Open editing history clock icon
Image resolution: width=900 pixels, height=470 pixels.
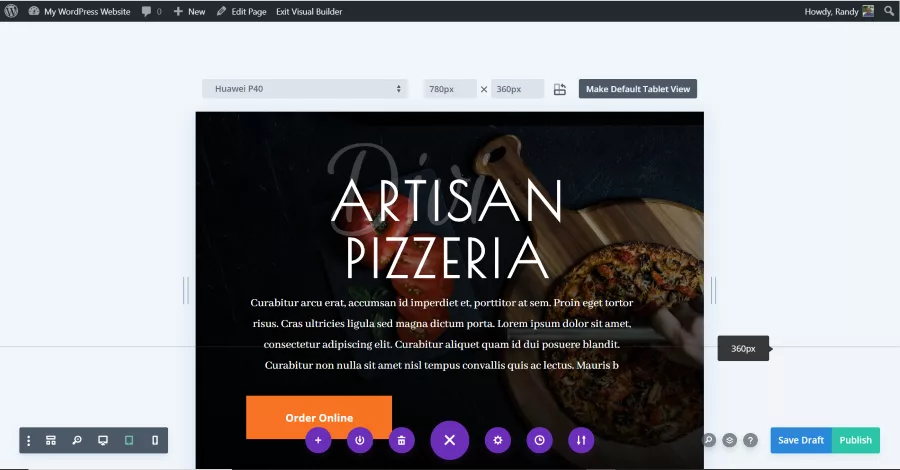point(540,440)
